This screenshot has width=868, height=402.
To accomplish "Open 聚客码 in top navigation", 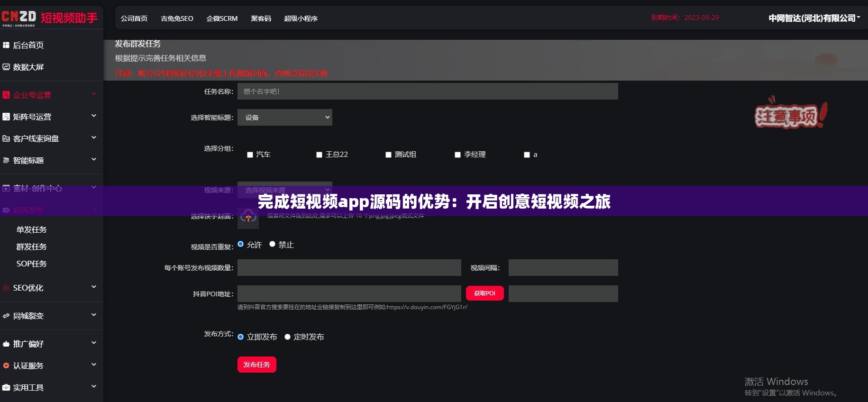I will click(261, 18).
